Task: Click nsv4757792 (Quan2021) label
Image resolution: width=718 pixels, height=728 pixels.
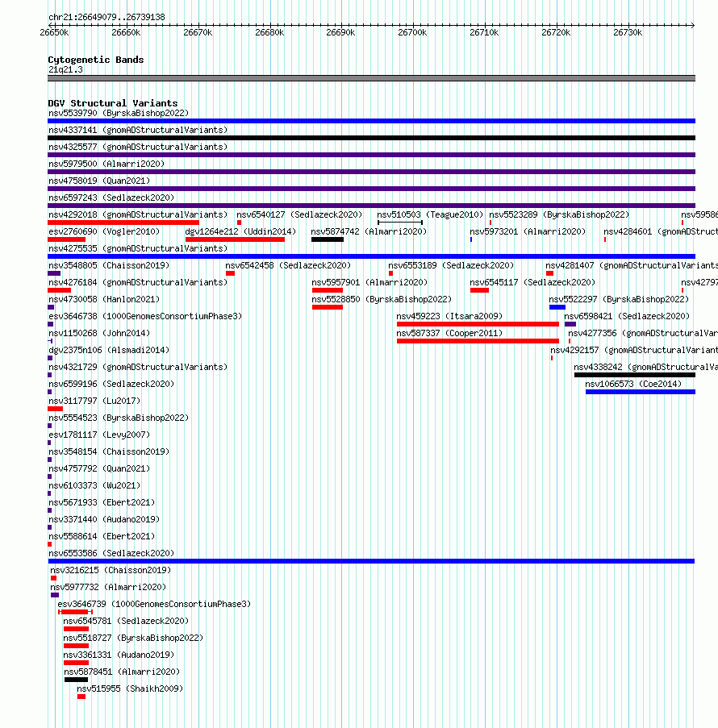Action: (x=99, y=468)
